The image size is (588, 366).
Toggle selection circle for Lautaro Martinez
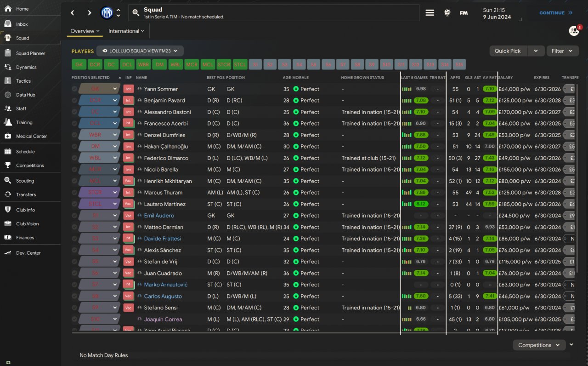point(74,204)
